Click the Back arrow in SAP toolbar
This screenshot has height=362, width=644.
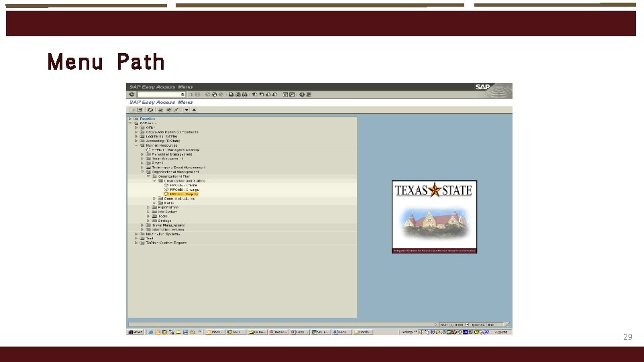(207, 95)
